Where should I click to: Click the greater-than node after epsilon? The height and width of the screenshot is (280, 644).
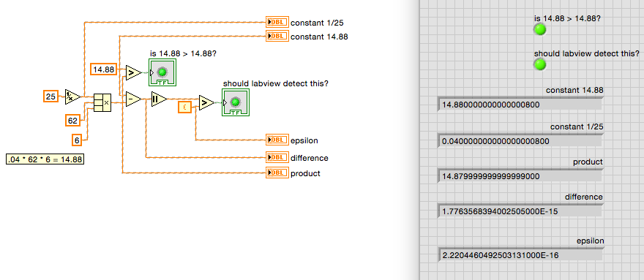(206, 103)
